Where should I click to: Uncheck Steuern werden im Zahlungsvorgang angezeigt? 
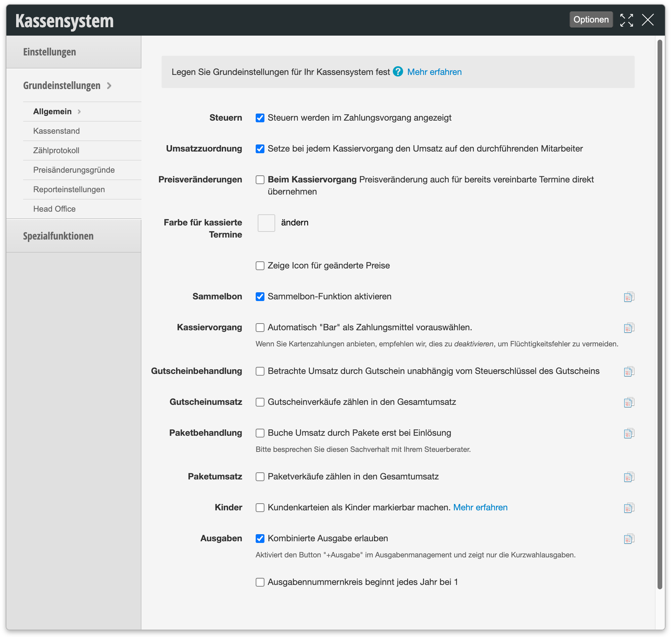[260, 118]
